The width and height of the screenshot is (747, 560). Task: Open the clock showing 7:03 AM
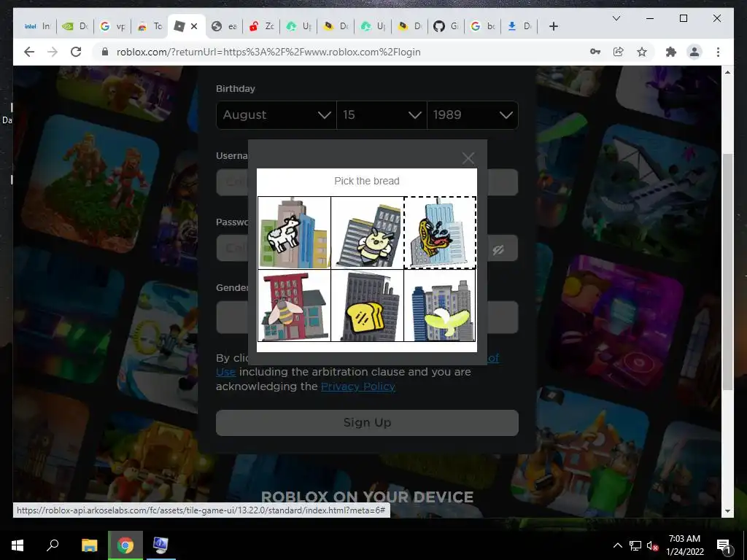point(684,545)
